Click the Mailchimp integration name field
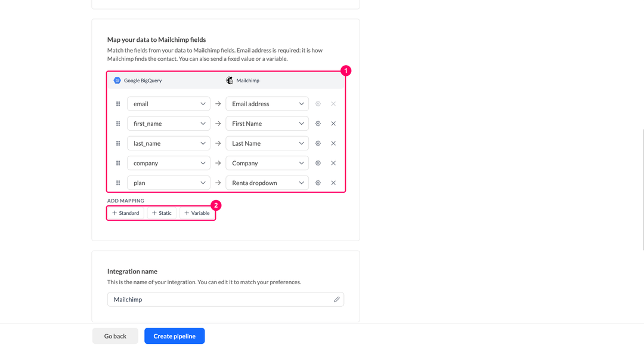 pos(225,300)
